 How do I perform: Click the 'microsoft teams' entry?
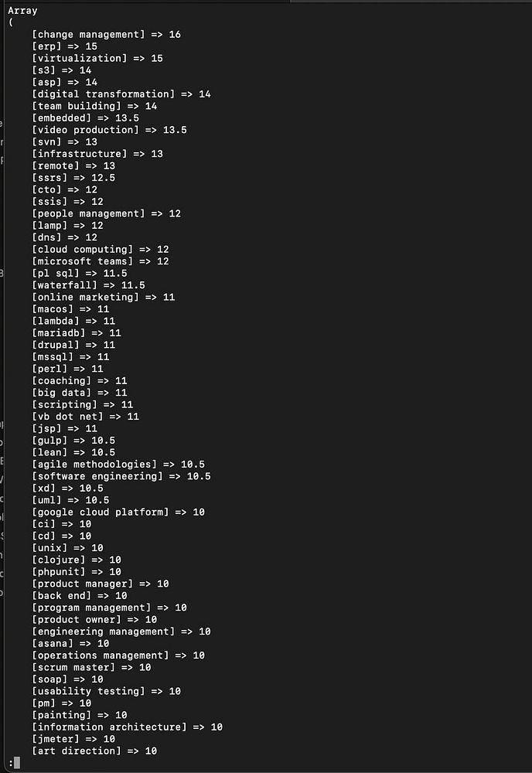click(100, 261)
